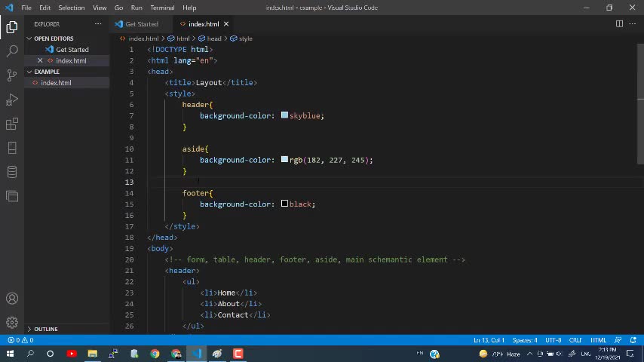Open the Search view in activity bar
This screenshot has height=362, width=644.
12,51
